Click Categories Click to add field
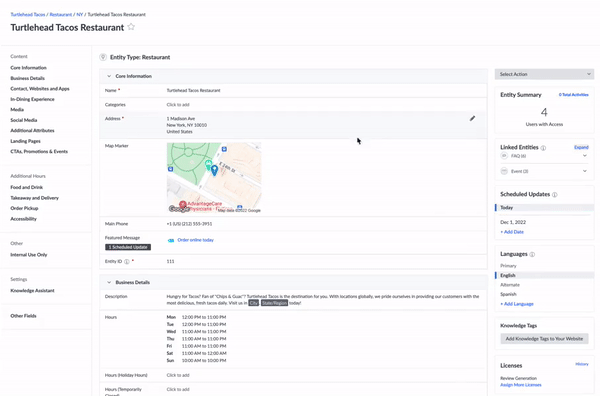600x396 pixels. (178, 105)
